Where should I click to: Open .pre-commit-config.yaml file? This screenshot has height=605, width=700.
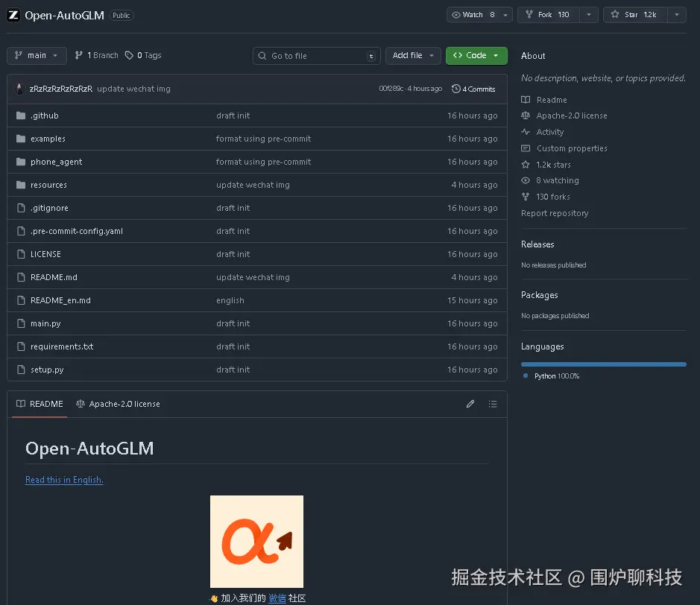tap(77, 231)
